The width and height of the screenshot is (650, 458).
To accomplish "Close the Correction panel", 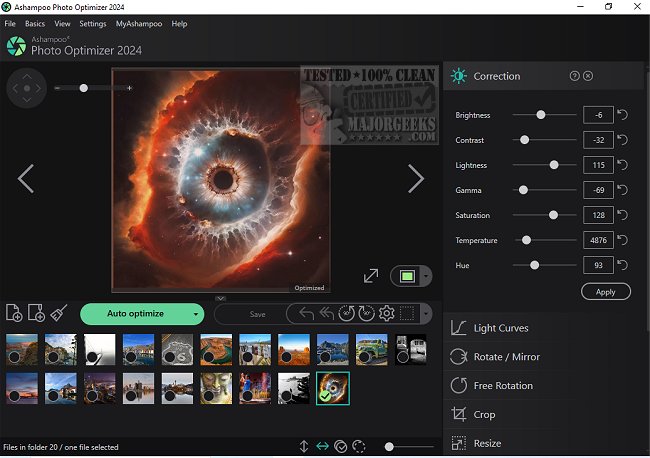I will pyautogui.click(x=588, y=76).
